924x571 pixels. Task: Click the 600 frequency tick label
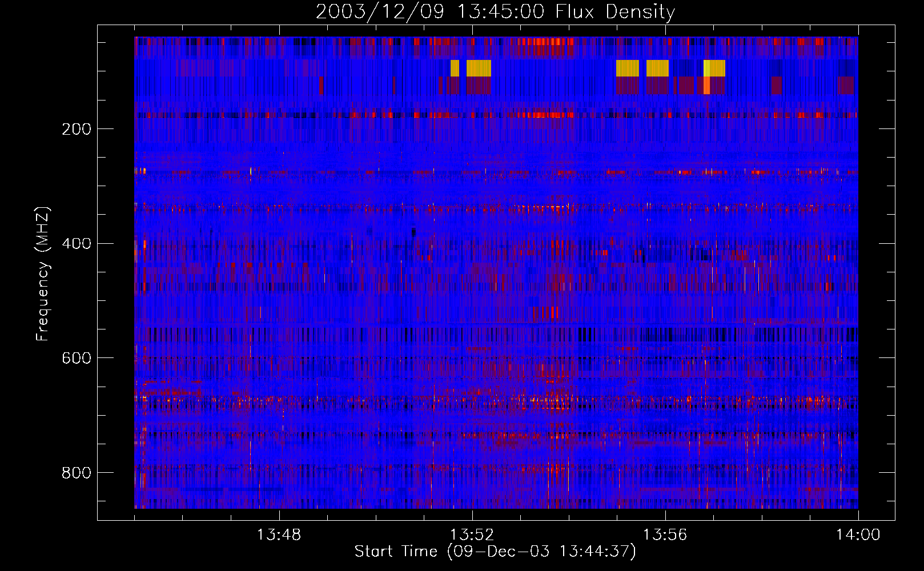77,358
